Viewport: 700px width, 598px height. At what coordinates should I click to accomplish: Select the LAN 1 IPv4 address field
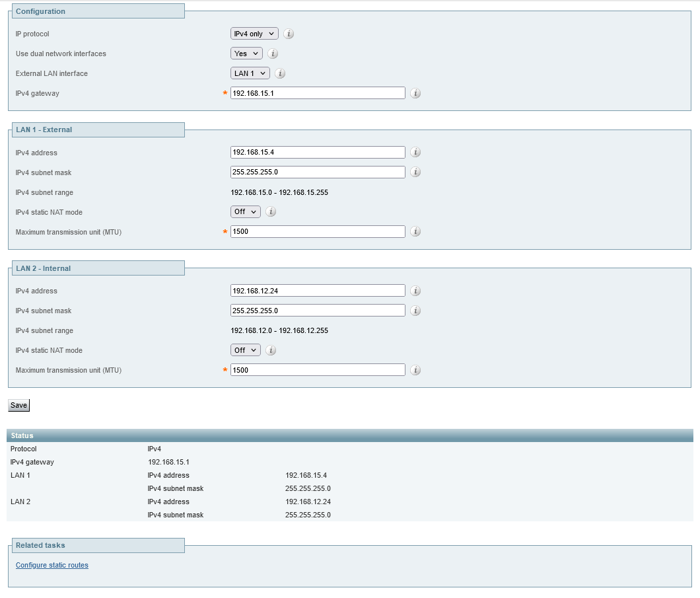(317, 152)
